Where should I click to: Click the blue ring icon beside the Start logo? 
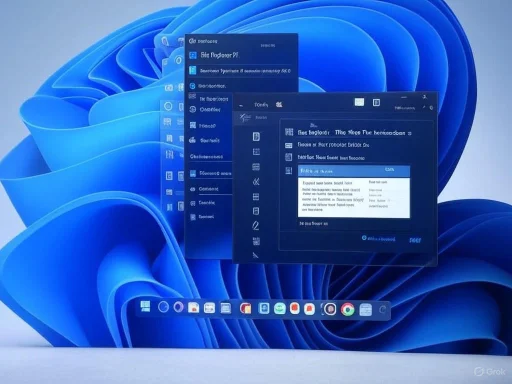coord(163,307)
